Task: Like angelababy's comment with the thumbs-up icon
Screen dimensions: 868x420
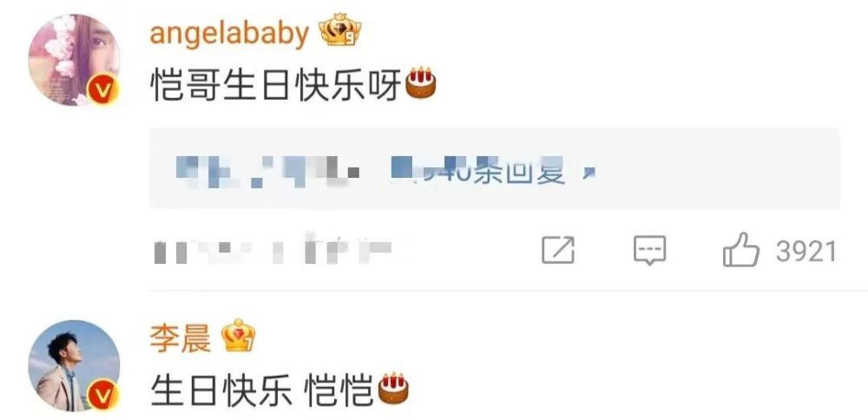Action: tap(740, 250)
